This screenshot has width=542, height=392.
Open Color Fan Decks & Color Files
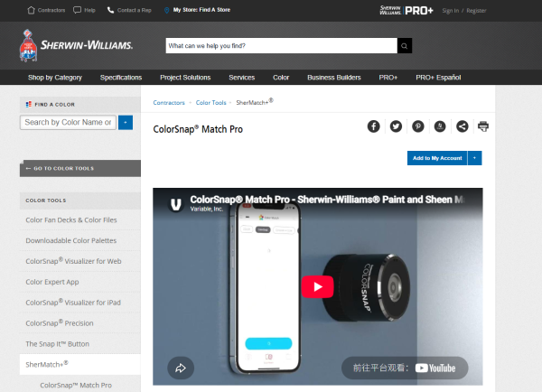(71, 219)
